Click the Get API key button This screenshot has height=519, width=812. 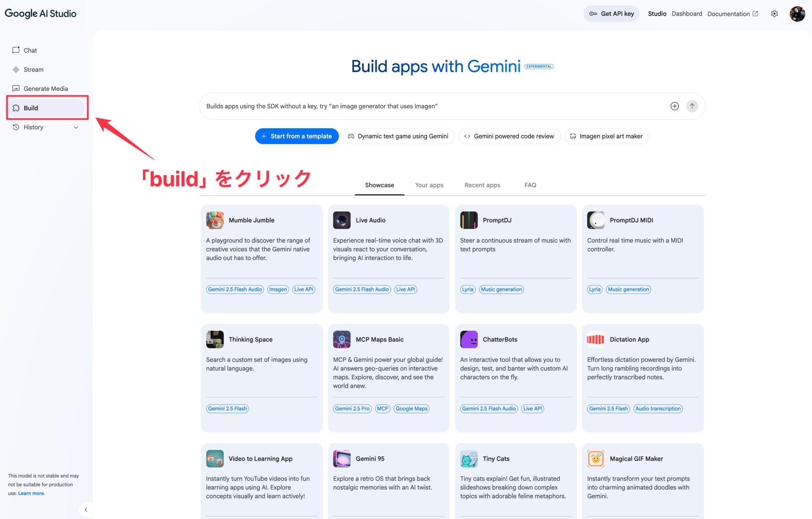tap(612, 14)
